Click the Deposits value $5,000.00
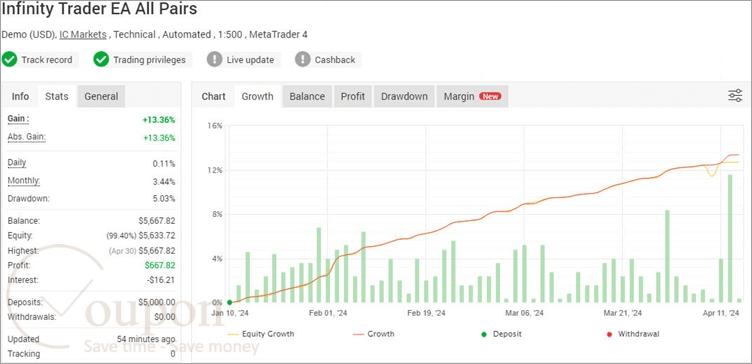The width and height of the screenshot is (752, 364). coord(157,302)
